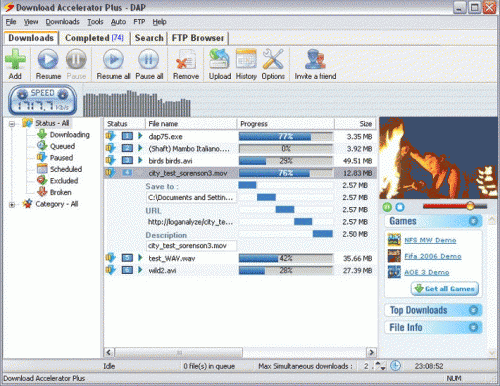Expand wild2.avi details arrow
Image resolution: width=500 pixels, height=386 pixels.
coord(140,270)
